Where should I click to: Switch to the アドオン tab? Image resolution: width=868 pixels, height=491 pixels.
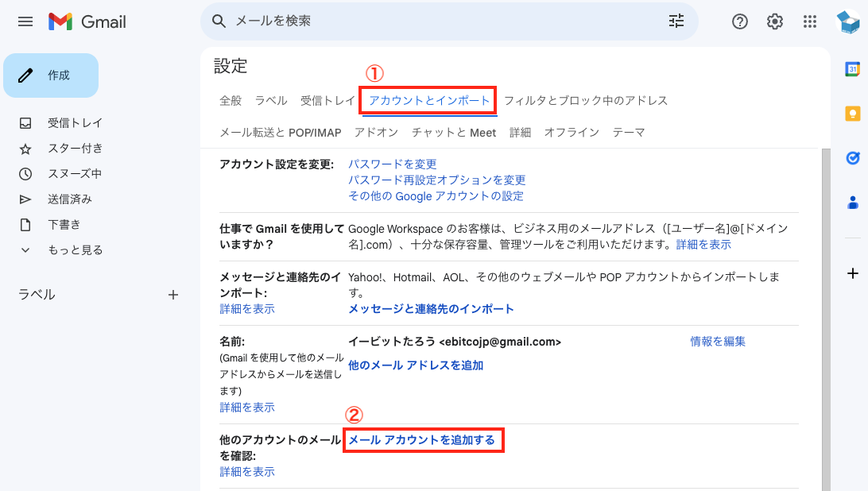coord(377,133)
